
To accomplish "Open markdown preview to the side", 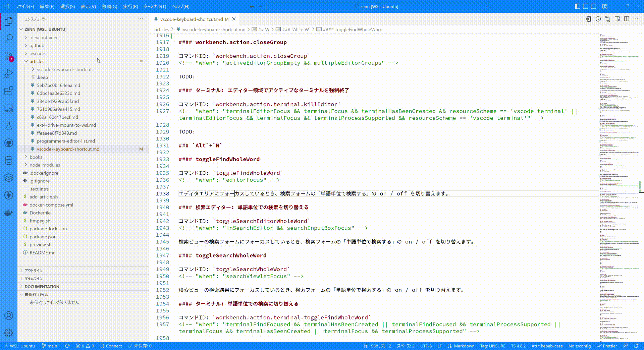I will (617, 19).
